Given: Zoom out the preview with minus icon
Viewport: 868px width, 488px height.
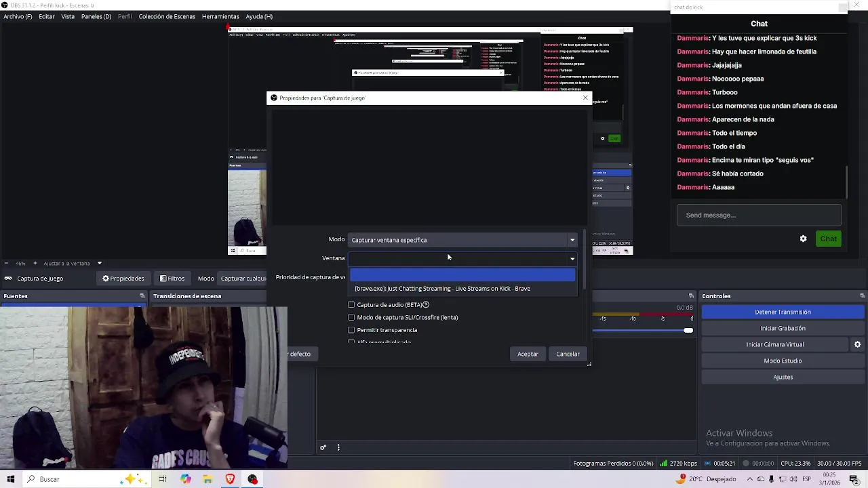Looking at the screenshot, I should pyautogui.click(x=6, y=263).
